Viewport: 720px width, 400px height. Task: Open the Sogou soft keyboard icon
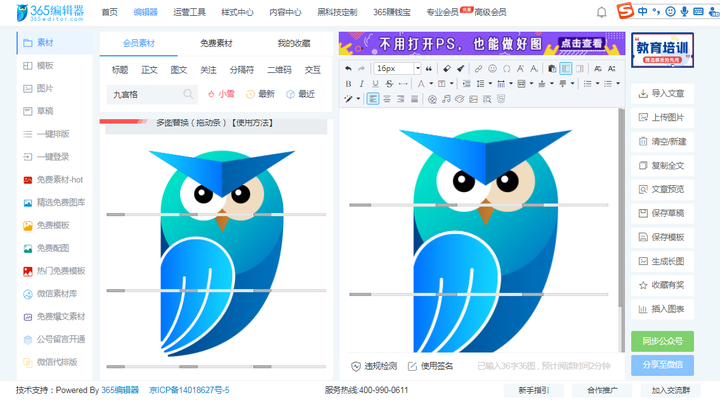click(698, 11)
